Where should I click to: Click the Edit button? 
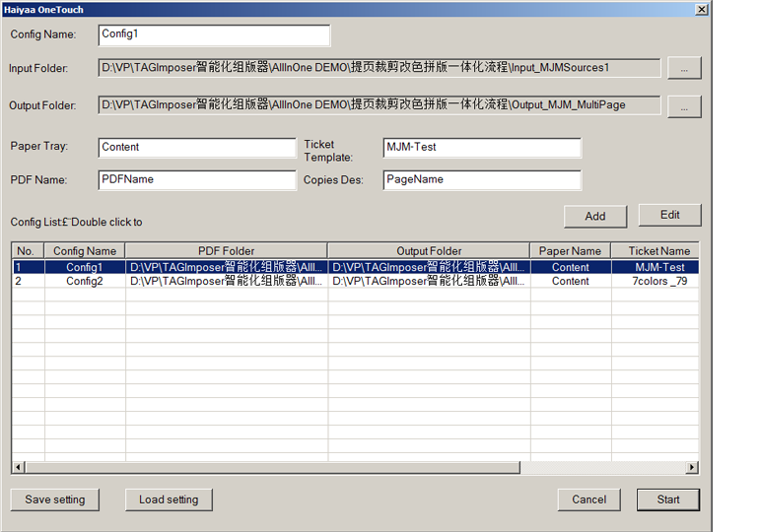670,215
